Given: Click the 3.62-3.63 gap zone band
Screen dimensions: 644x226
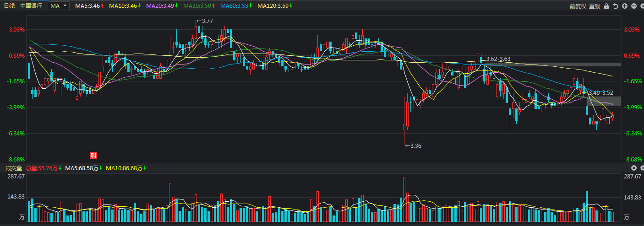Looking at the screenshot, I should point(550,65).
